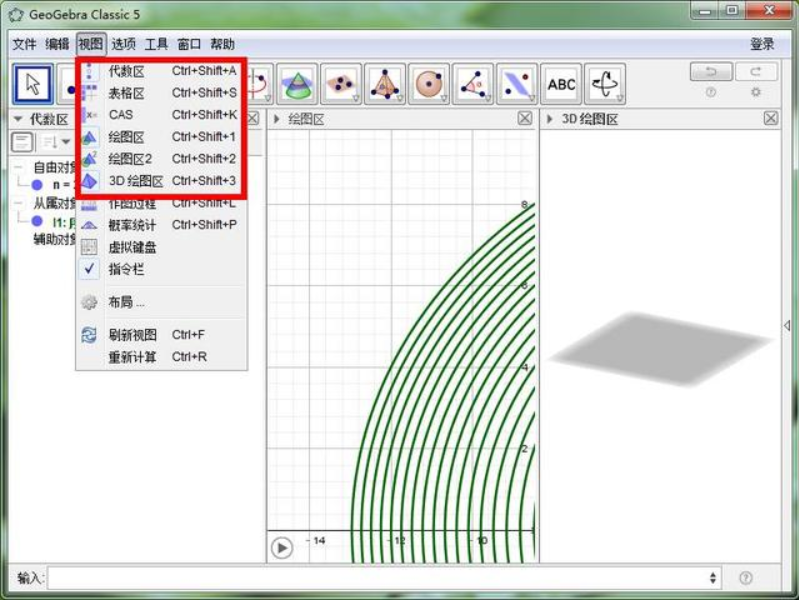Click the 登录 sign-in link
The image size is (799, 600).
[x=762, y=44]
